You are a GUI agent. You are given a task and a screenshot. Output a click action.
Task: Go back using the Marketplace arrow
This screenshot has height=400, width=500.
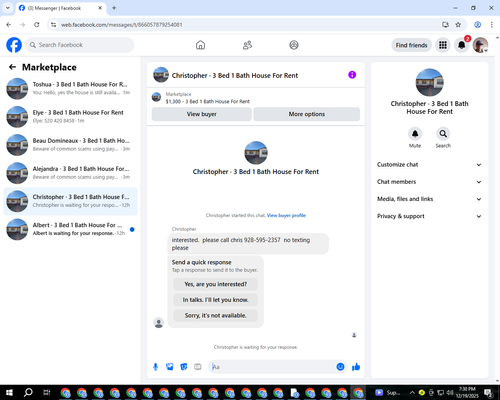pos(12,67)
